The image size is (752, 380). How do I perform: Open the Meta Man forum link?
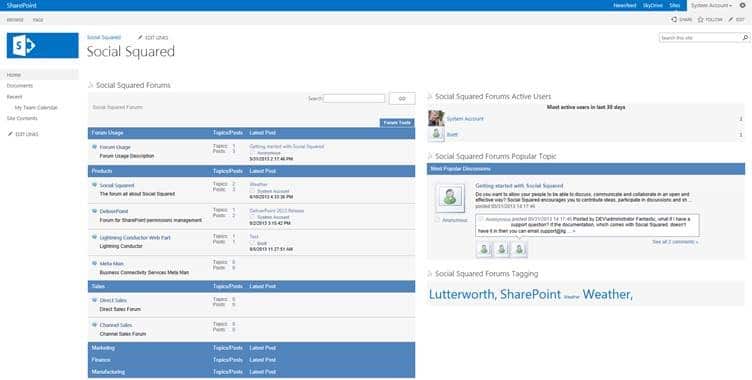coord(112,263)
